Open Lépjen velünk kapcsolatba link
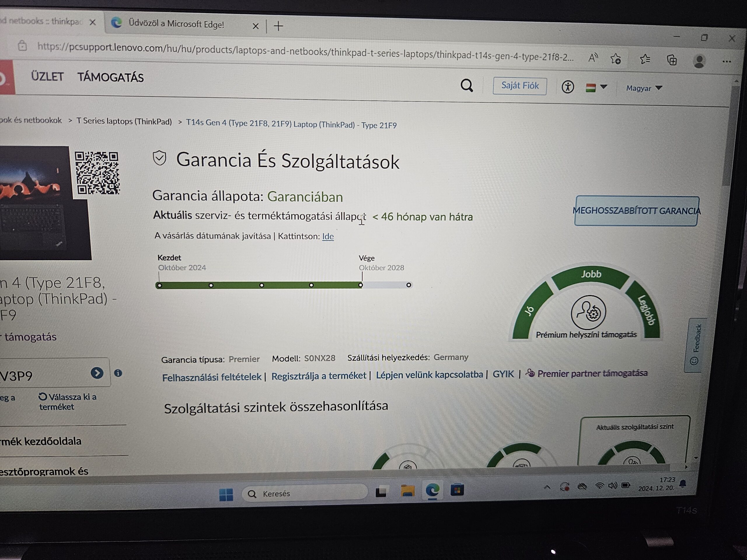This screenshot has width=747, height=560. [429, 375]
